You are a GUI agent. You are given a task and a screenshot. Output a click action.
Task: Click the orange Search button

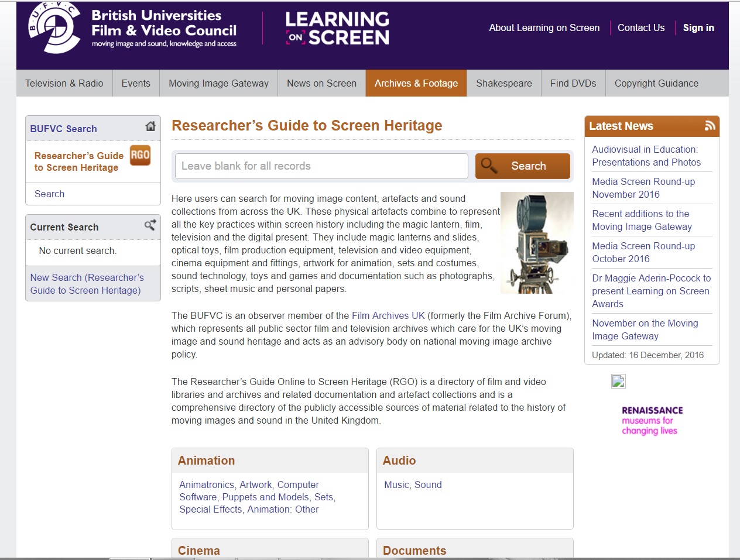click(x=523, y=166)
